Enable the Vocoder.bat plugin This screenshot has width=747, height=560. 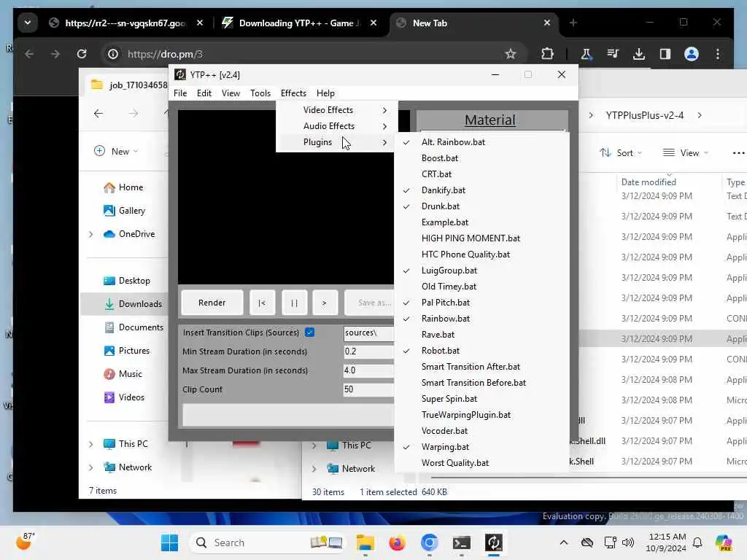pyautogui.click(x=481, y=431)
